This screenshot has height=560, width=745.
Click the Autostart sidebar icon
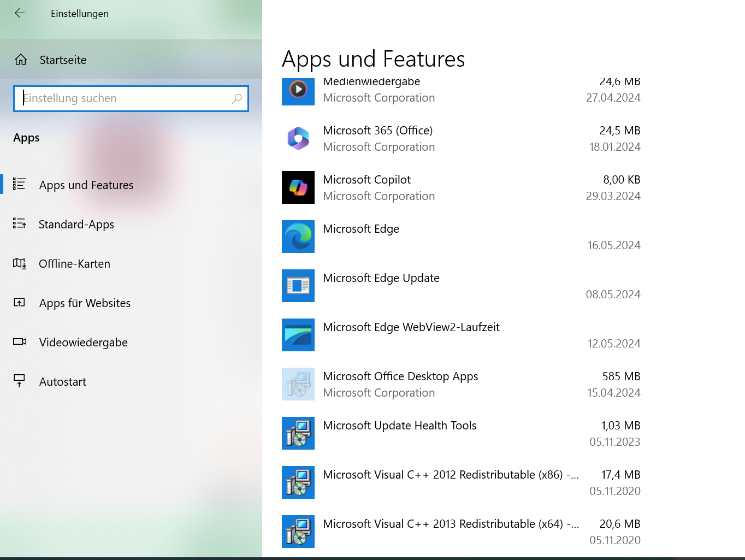coord(19,381)
